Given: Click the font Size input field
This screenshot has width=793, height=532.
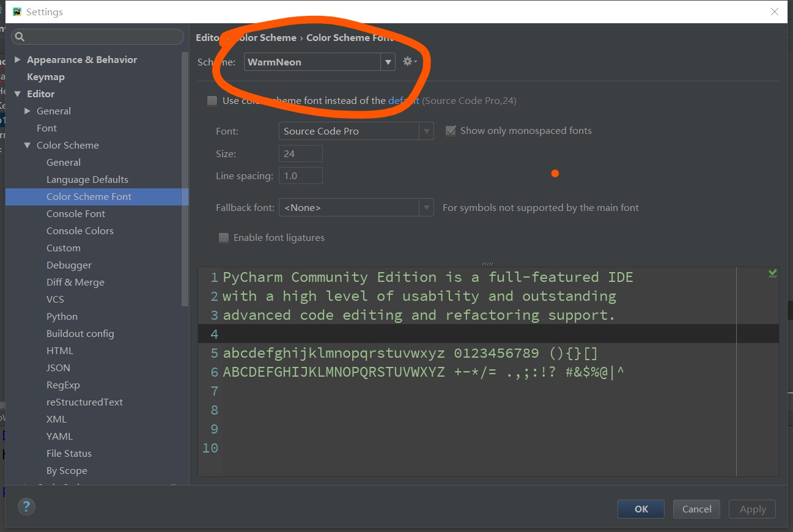Looking at the screenshot, I should click(x=300, y=153).
